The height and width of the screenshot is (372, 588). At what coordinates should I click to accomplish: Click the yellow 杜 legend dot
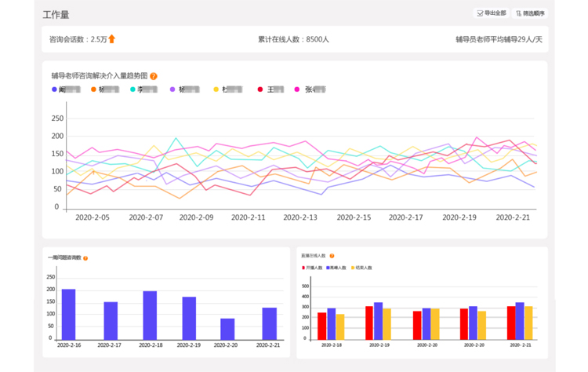[x=217, y=90]
